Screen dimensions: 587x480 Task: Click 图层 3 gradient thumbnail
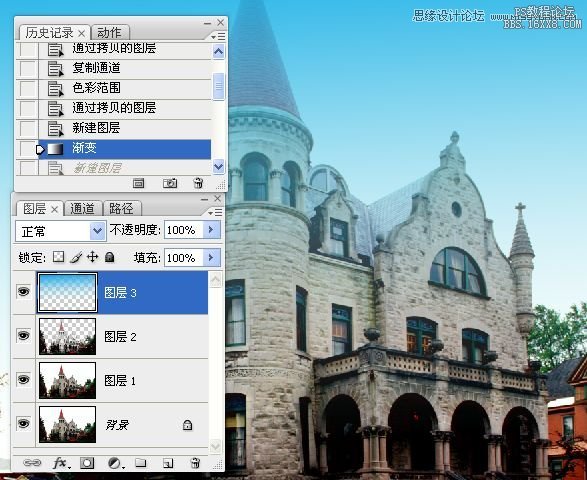tap(67, 293)
